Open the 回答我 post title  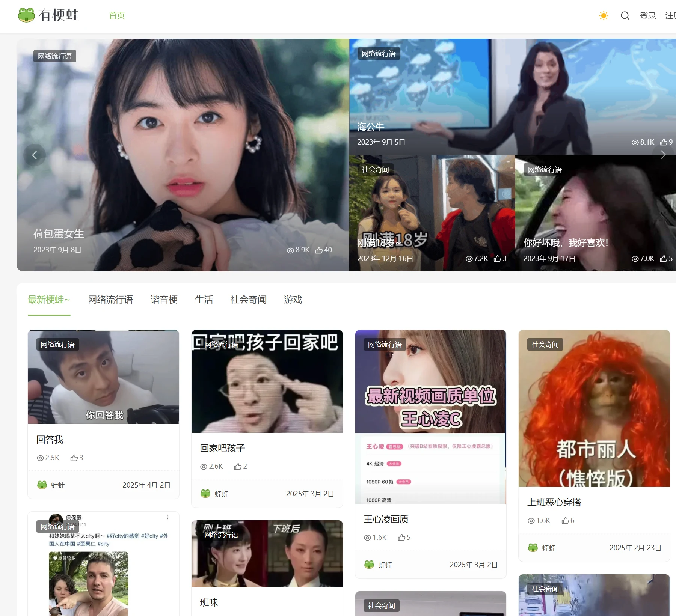50,440
